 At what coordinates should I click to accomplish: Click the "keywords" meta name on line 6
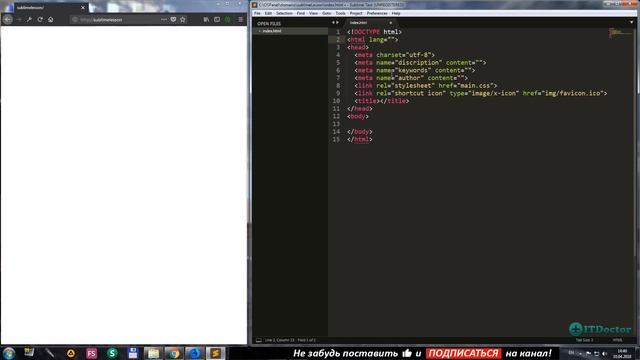(x=412, y=70)
